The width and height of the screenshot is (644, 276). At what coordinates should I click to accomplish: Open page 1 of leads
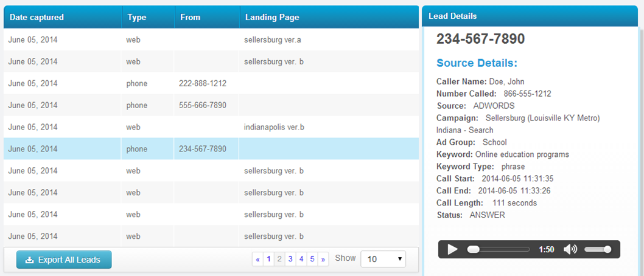(x=268, y=259)
